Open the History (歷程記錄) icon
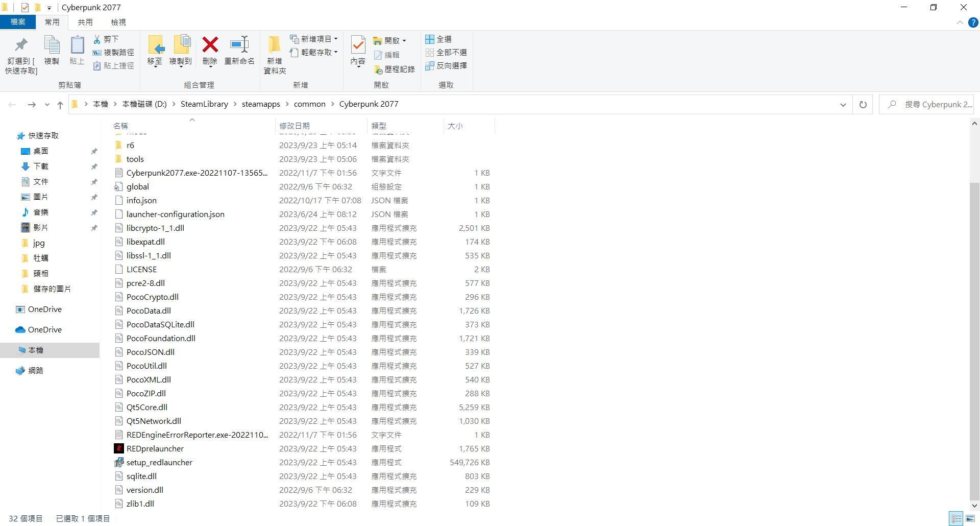 tap(378, 69)
